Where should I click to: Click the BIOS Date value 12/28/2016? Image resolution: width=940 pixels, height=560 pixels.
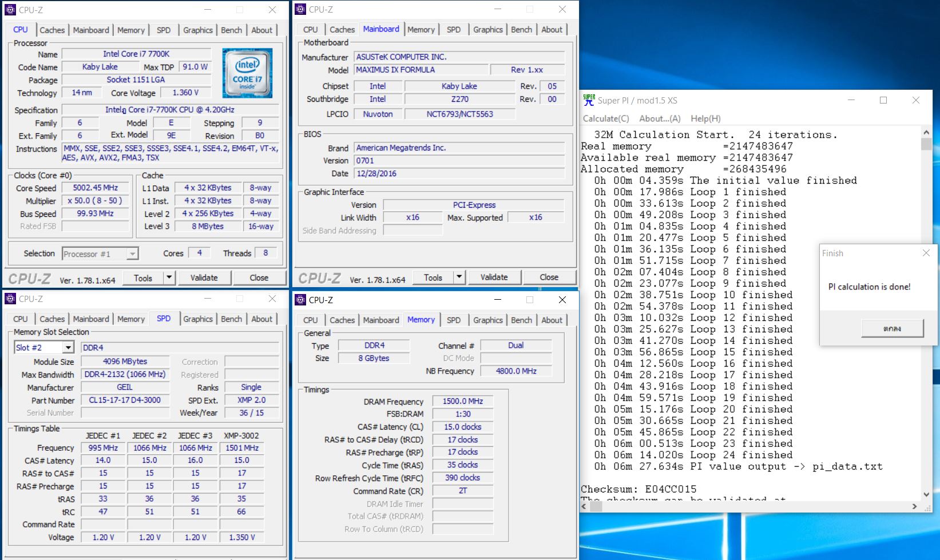(459, 173)
